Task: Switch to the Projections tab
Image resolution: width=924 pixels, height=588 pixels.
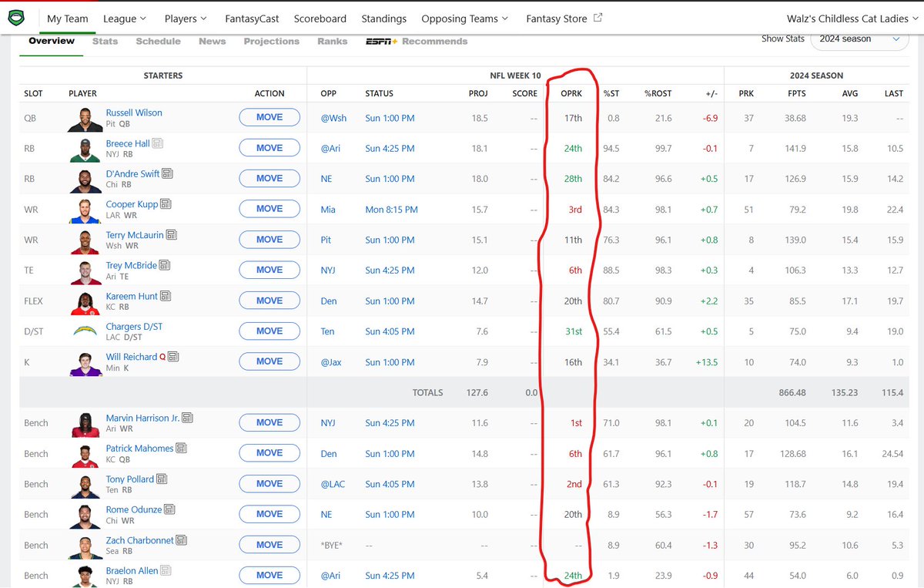Action: tap(271, 42)
